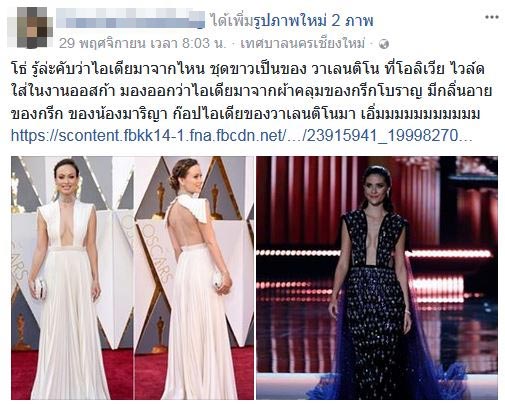505x404 pixels.
Task: Open the poster's blurred profile name
Action: click(x=130, y=19)
